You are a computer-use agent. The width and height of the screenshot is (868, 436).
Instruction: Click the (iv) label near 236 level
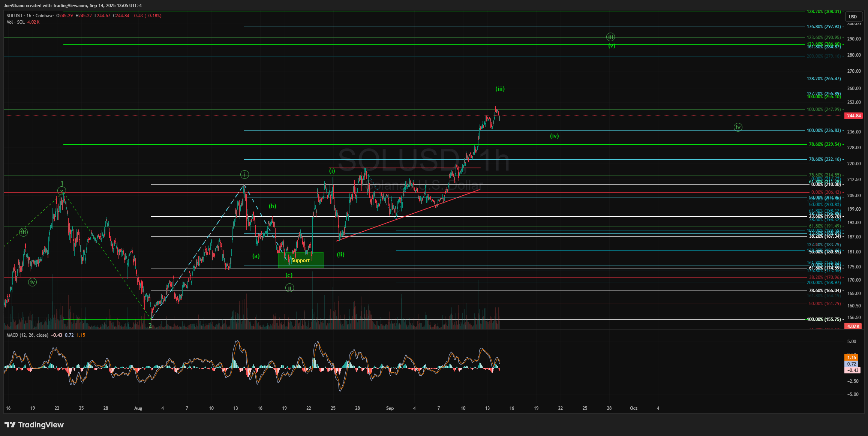point(554,136)
